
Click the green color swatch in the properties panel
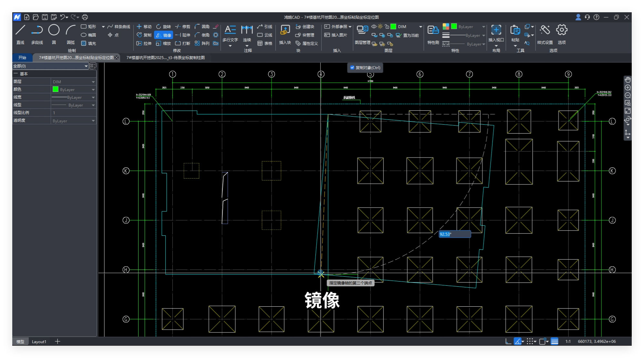[56, 89]
